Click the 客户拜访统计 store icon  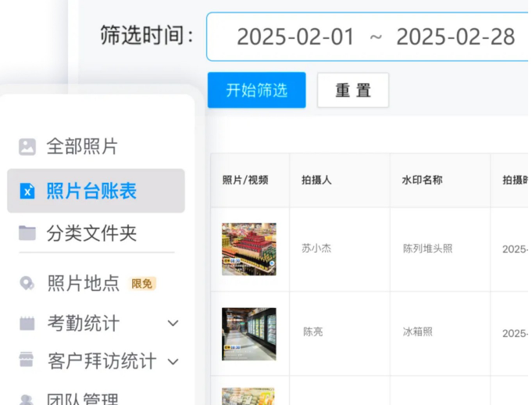click(x=27, y=360)
